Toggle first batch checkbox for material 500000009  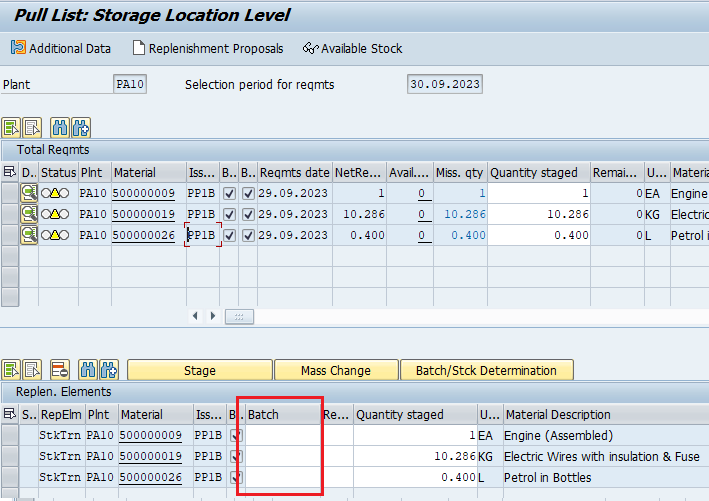tap(229, 194)
